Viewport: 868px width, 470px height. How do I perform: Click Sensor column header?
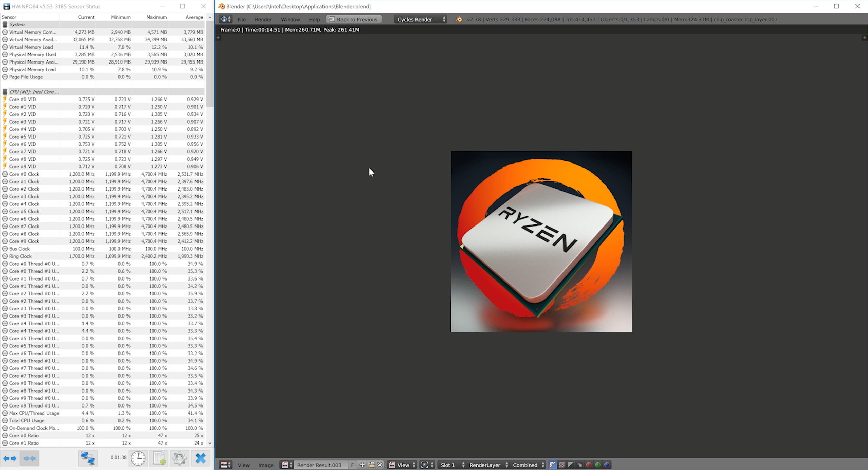click(30, 17)
